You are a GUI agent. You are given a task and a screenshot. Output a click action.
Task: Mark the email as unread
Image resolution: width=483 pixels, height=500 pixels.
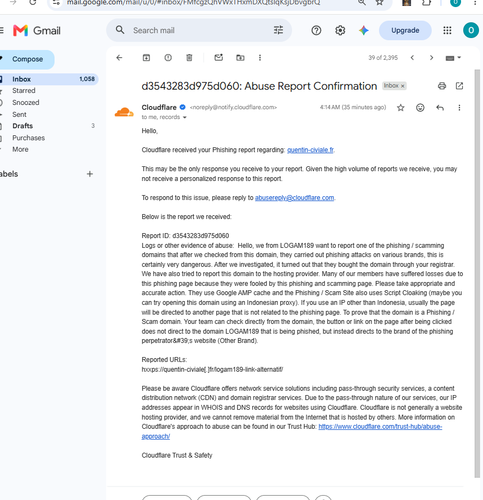[x=219, y=58]
